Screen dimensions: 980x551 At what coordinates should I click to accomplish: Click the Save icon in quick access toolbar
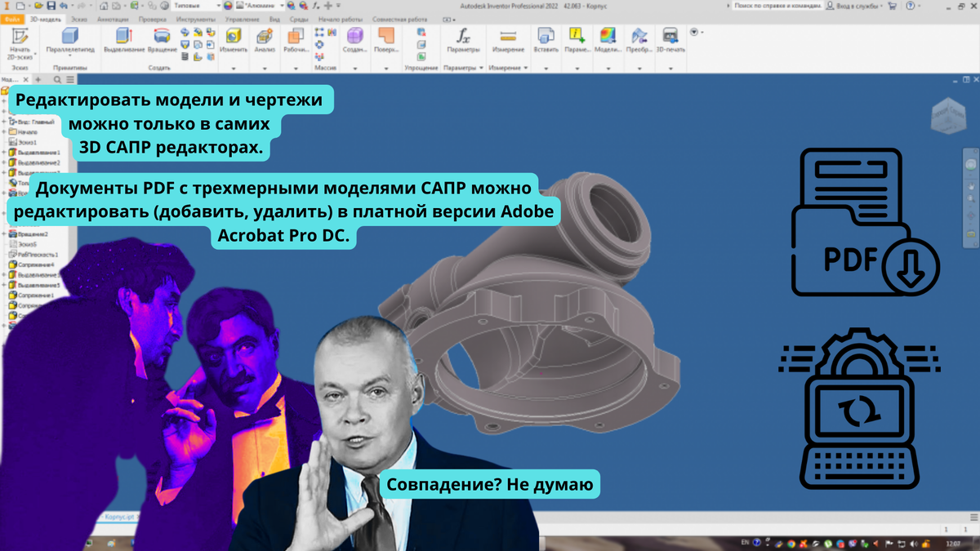click(50, 6)
